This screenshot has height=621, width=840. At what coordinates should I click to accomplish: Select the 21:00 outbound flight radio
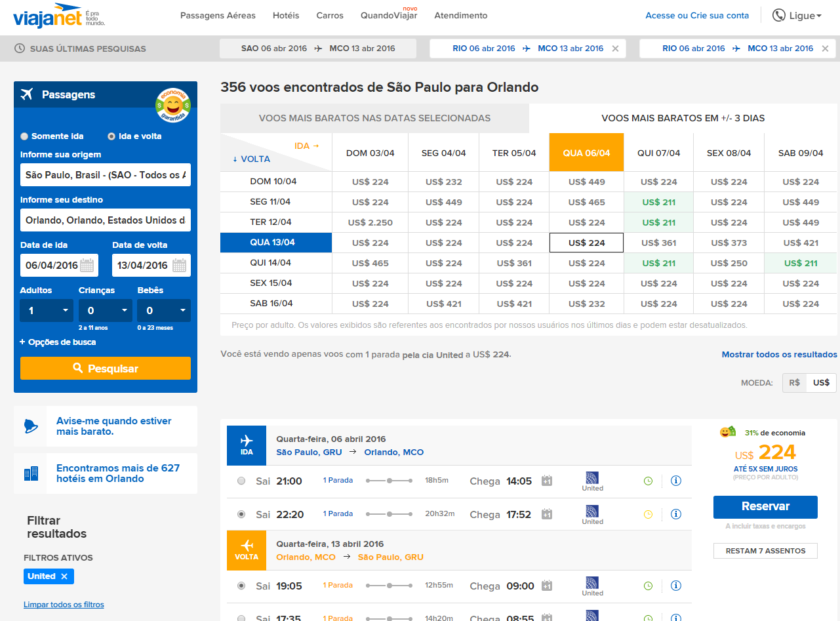241,481
